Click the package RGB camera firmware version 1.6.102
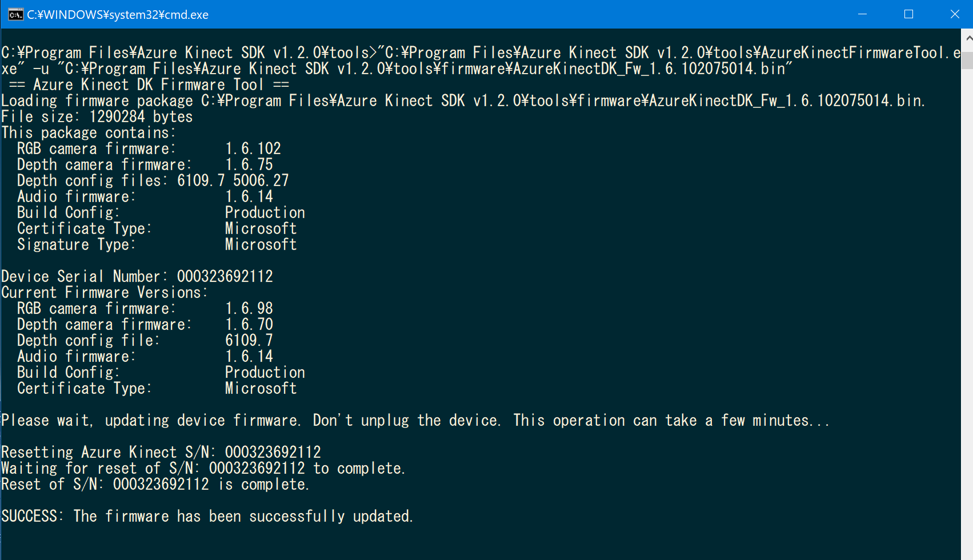The height and width of the screenshot is (560, 973). point(253,149)
